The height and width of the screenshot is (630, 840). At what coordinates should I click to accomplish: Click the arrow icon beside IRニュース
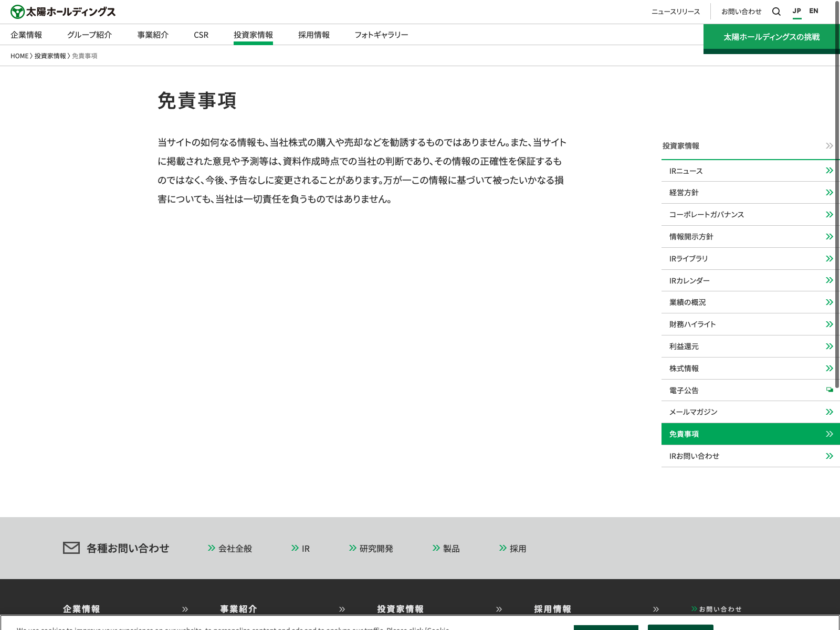829,171
